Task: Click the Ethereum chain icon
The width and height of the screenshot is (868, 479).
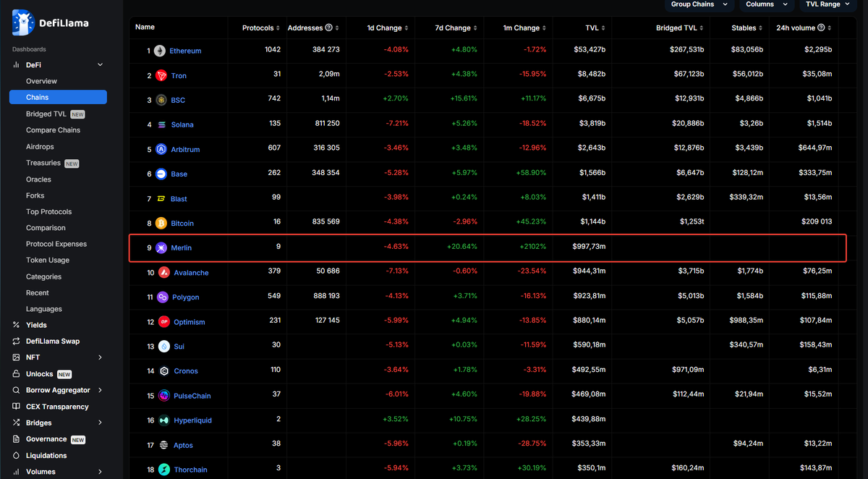Action: [160, 51]
